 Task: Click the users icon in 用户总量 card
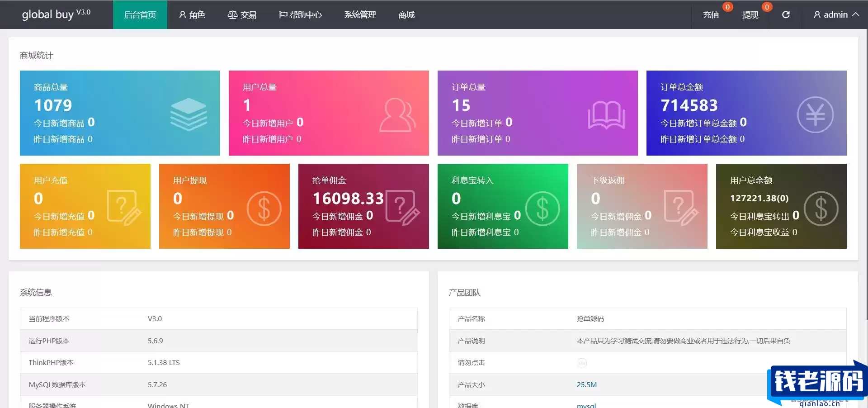tap(397, 115)
